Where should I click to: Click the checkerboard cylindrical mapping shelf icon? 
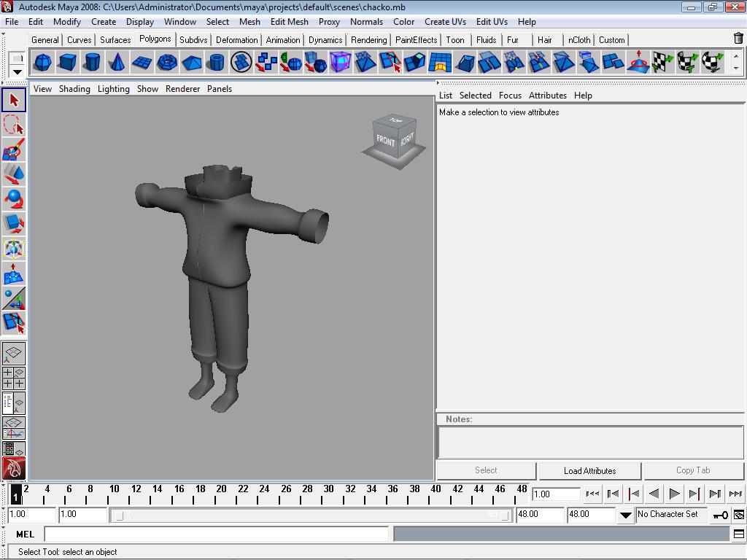point(688,63)
